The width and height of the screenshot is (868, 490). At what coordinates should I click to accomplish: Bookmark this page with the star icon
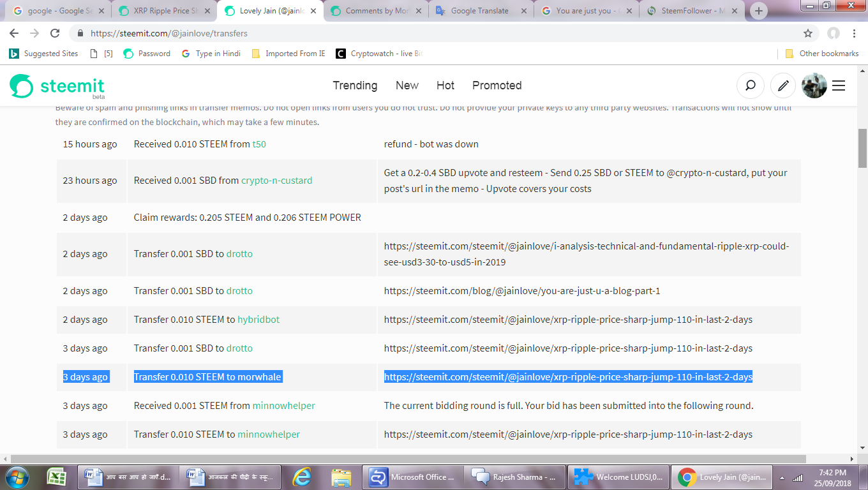808,33
